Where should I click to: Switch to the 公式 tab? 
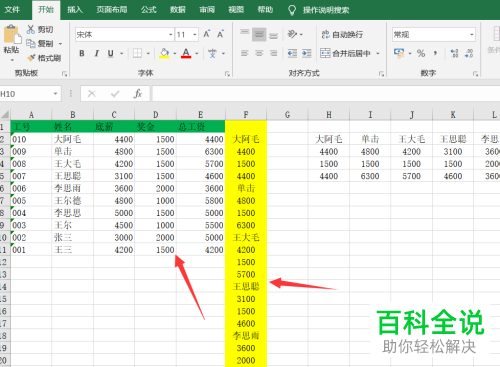[149, 10]
